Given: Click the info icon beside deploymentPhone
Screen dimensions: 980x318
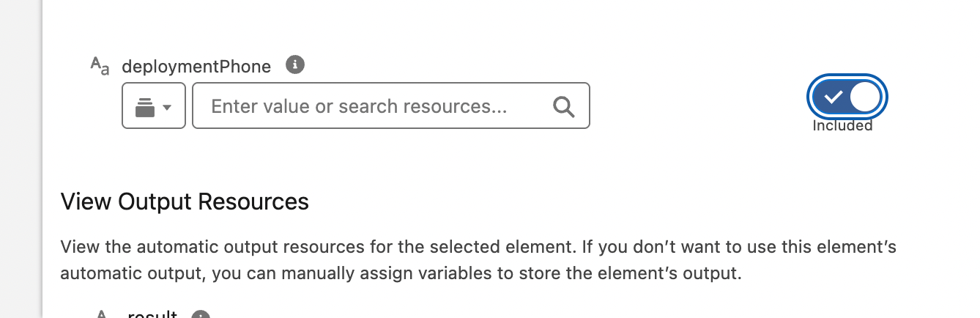Looking at the screenshot, I should pyautogui.click(x=294, y=64).
